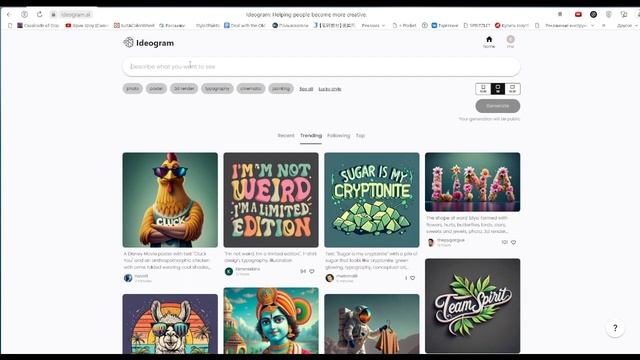The height and width of the screenshot is (360, 640).
Task: Open the Home navigation icon
Action: tap(489, 42)
